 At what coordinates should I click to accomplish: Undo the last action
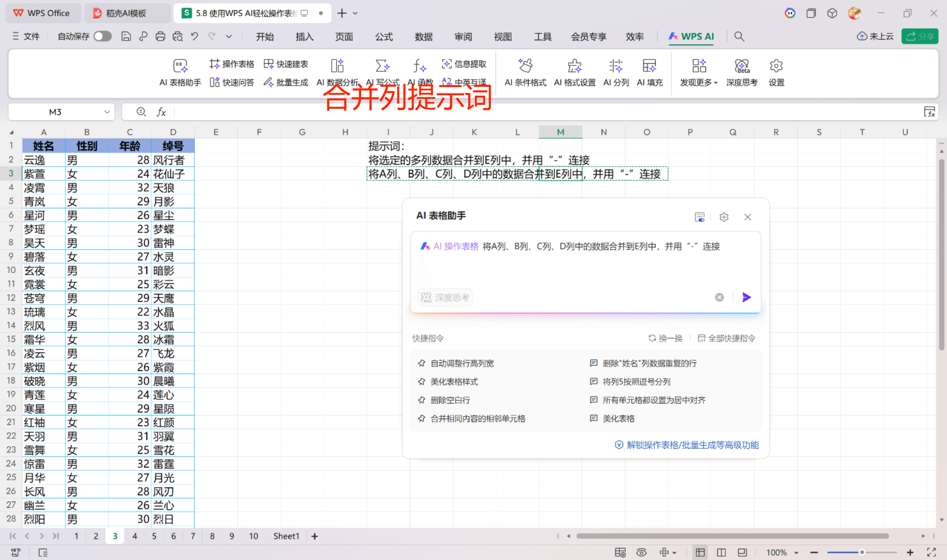195,36
